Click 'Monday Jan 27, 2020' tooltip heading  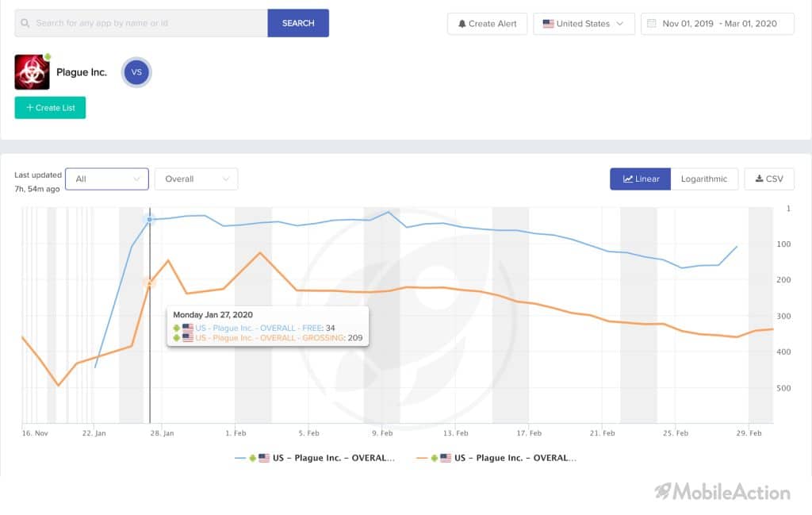coord(213,315)
